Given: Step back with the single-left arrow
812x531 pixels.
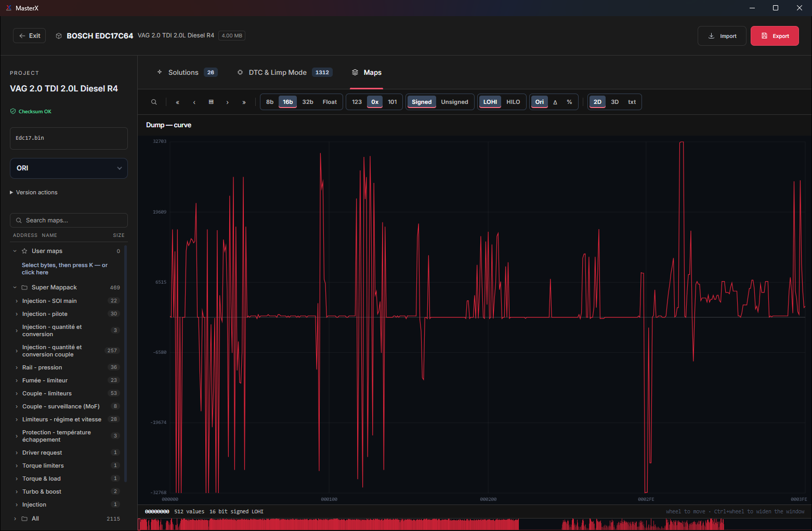Looking at the screenshot, I should click(194, 102).
